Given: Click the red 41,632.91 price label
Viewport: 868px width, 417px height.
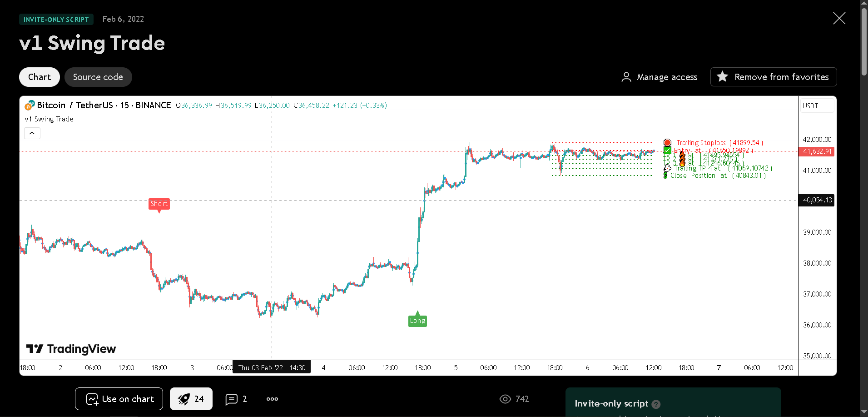Looking at the screenshot, I should pyautogui.click(x=816, y=151).
